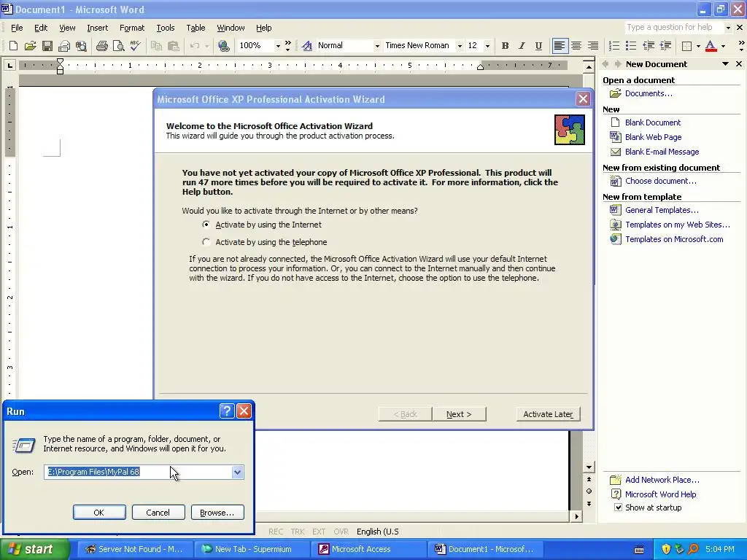The image size is (747, 560).
Task: Click Cancel in the Run dialog
Action: pyautogui.click(x=158, y=513)
